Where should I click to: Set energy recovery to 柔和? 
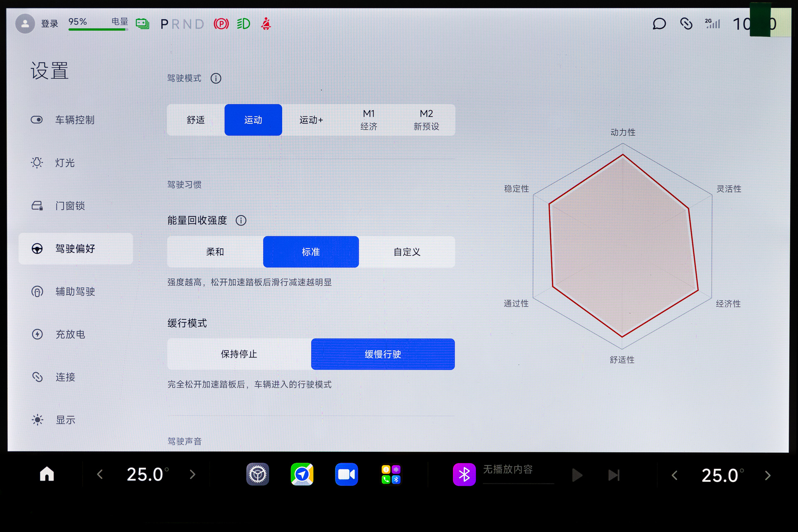coord(215,252)
